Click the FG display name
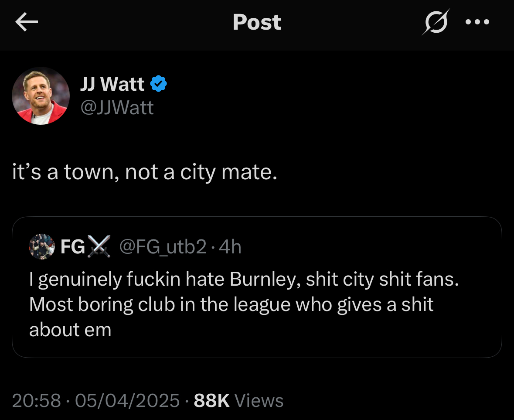The image size is (514, 420). [72, 247]
